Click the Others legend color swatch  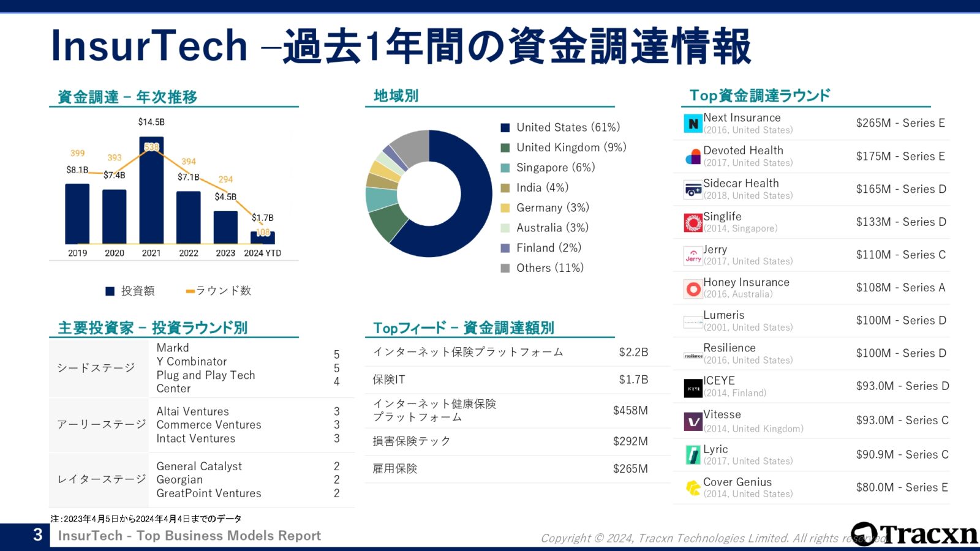(x=505, y=268)
